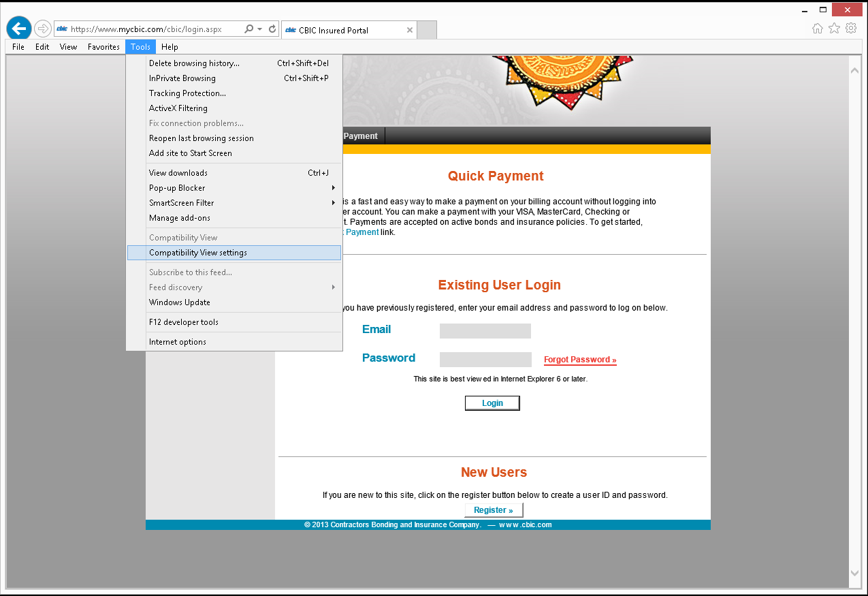Select Reopen last browsing session
The height and width of the screenshot is (596, 868).
(234, 138)
